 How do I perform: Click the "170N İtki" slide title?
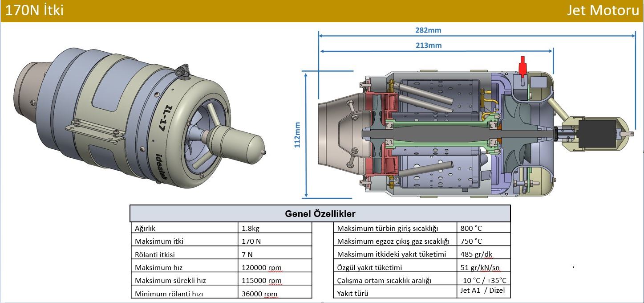pos(34,10)
